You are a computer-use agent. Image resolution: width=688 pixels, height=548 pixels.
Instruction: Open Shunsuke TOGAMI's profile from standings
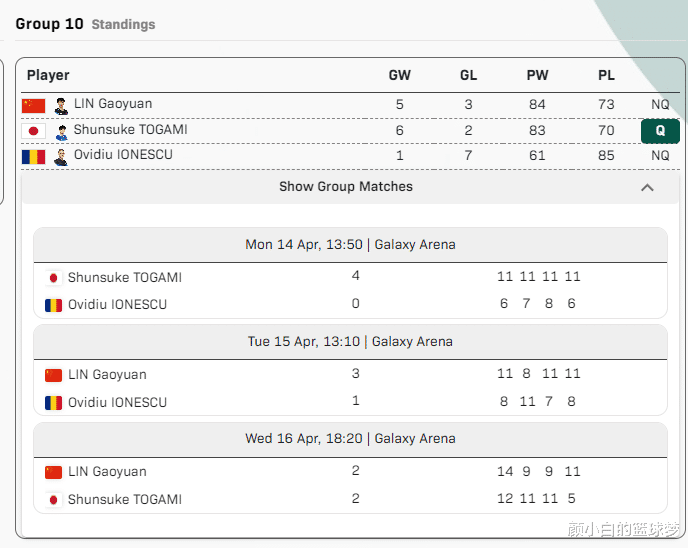[130, 130]
